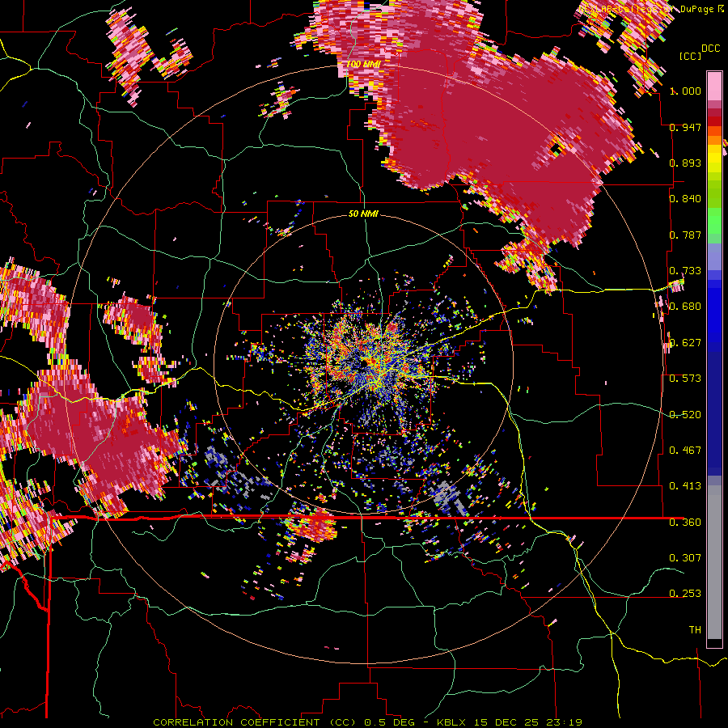Click the KBLX radar site identifier
The image size is (728, 728).
[x=451, y=722]
